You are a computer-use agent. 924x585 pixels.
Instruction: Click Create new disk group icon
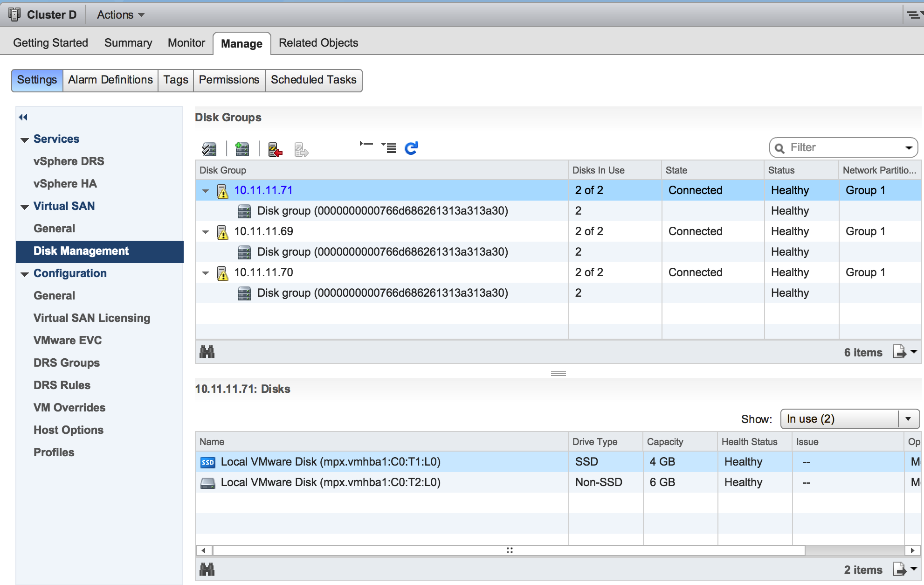(x=242, y=149)
